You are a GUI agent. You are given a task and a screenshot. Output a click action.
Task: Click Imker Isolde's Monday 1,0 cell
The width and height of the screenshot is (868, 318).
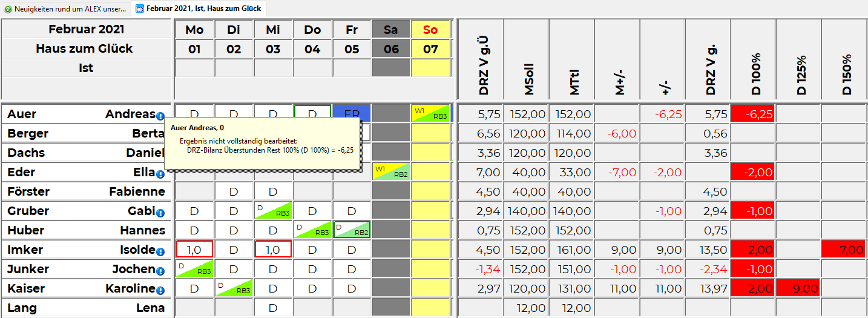[194, 250]
